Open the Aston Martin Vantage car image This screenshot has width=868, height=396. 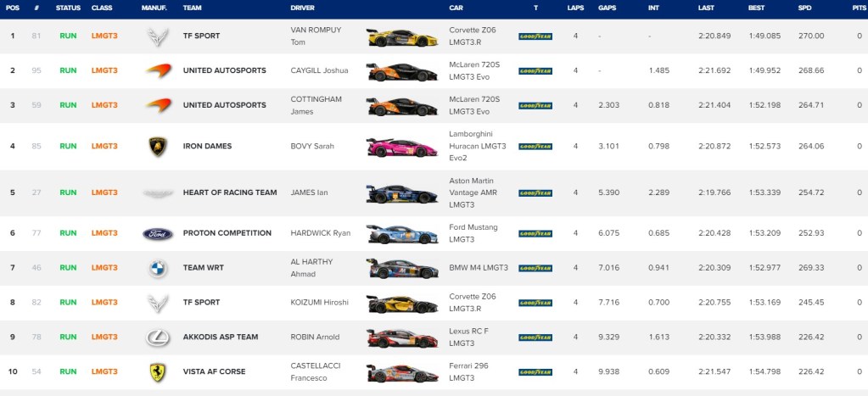[402, 193]
